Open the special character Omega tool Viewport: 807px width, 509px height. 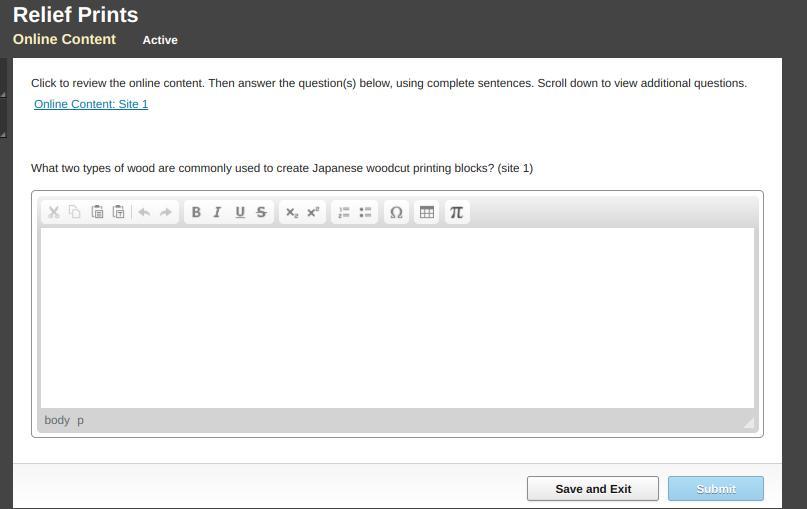[x=396, y=212]
